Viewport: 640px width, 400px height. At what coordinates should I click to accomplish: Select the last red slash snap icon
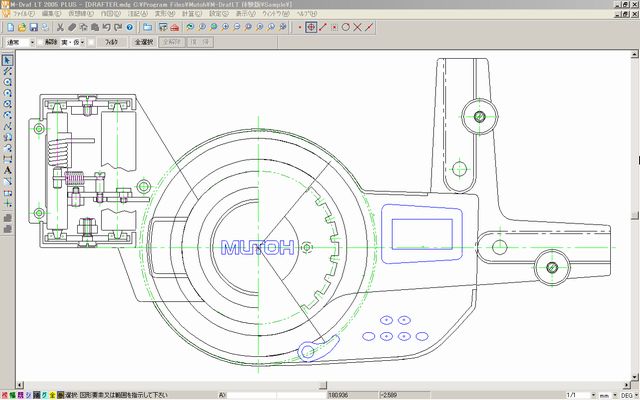[369, 27]
